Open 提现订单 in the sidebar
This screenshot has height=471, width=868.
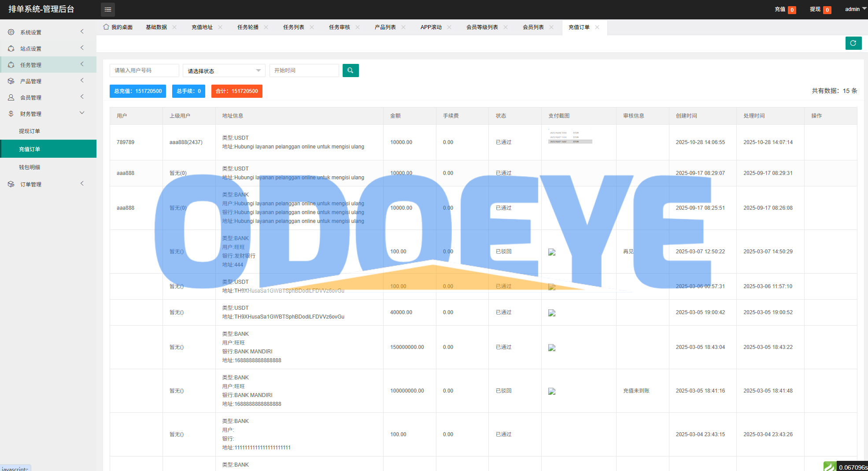click(30, 131)
